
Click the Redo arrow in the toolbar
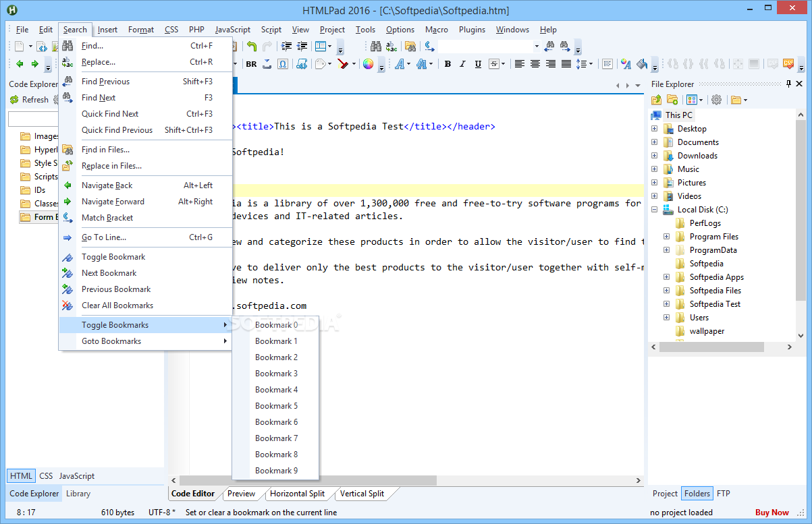pyautogui.click(x=267, y=47)
